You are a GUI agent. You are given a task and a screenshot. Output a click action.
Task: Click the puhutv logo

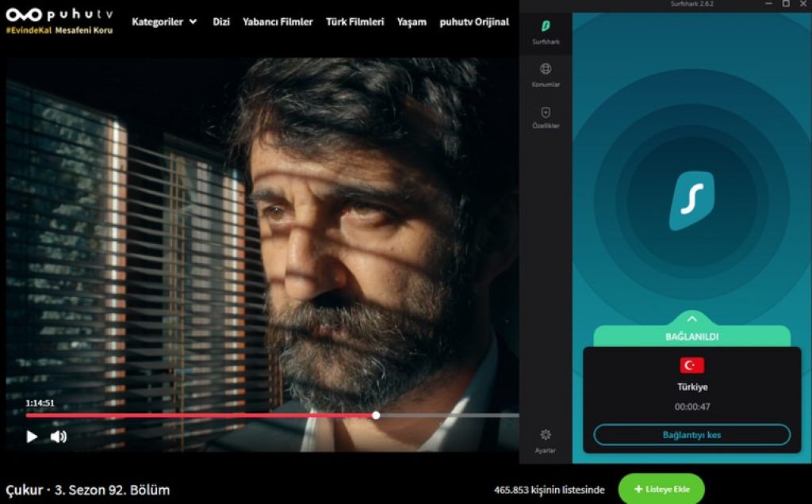(59, 14)
